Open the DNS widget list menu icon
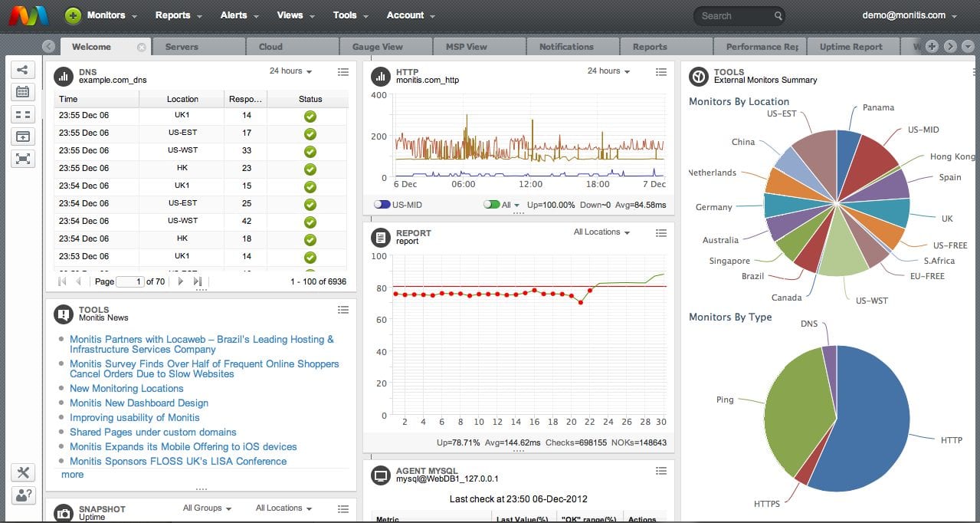 click(343, 72)
